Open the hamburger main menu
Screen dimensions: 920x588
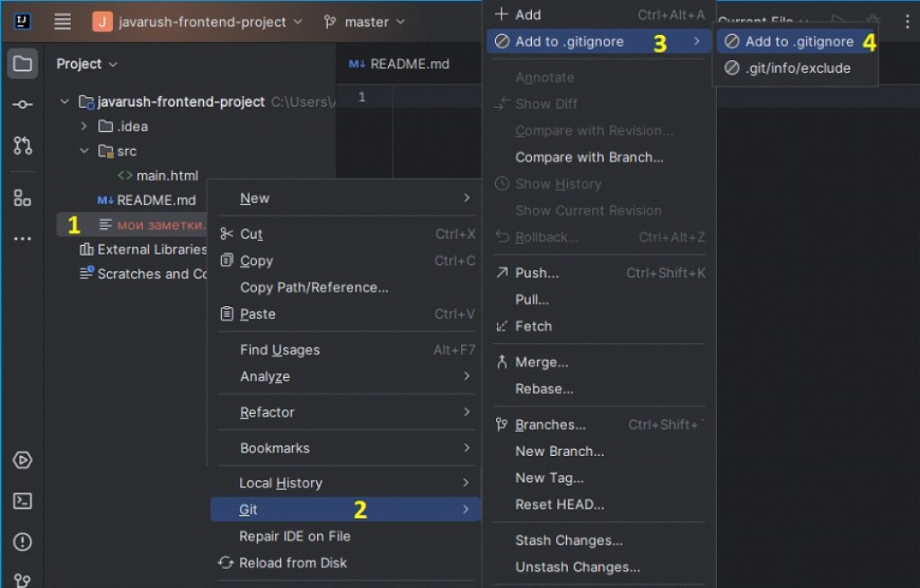coord(62,22)
